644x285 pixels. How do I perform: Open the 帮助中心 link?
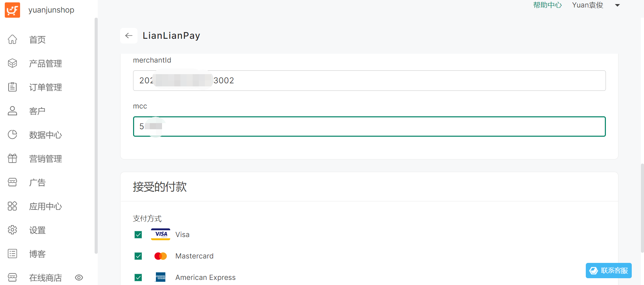pos(547,5)
